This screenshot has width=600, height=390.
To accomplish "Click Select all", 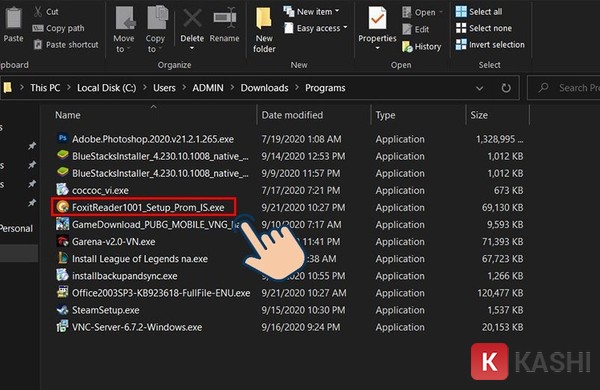I will coord(479,11).
